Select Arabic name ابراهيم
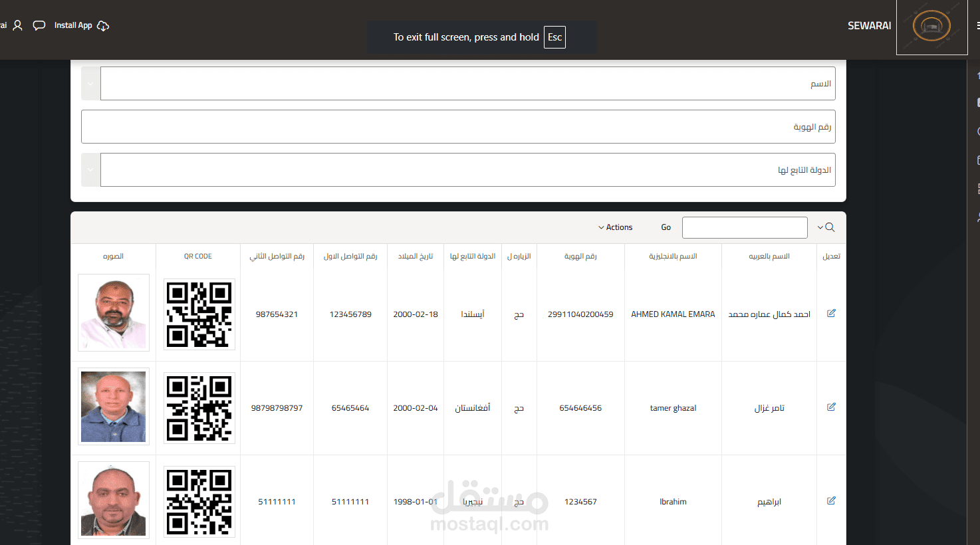The image size is (980, 545). coord(769,502)
